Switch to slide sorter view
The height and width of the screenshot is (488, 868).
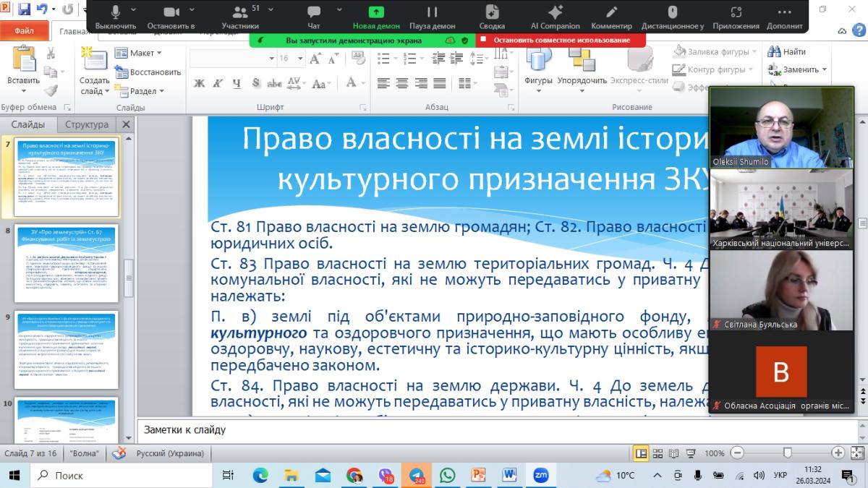658,453
